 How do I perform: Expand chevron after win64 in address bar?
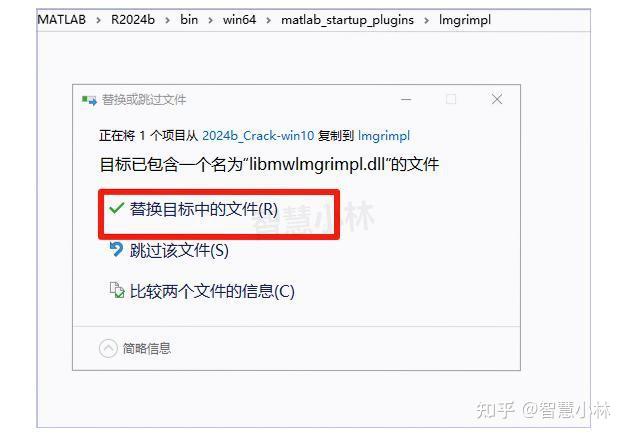point(268,20)
